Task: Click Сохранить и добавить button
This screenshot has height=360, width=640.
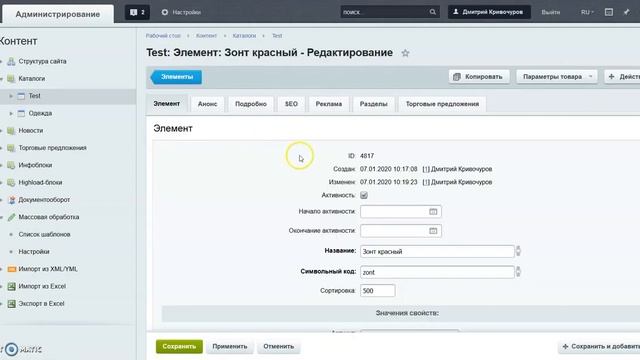Action: 599,346
